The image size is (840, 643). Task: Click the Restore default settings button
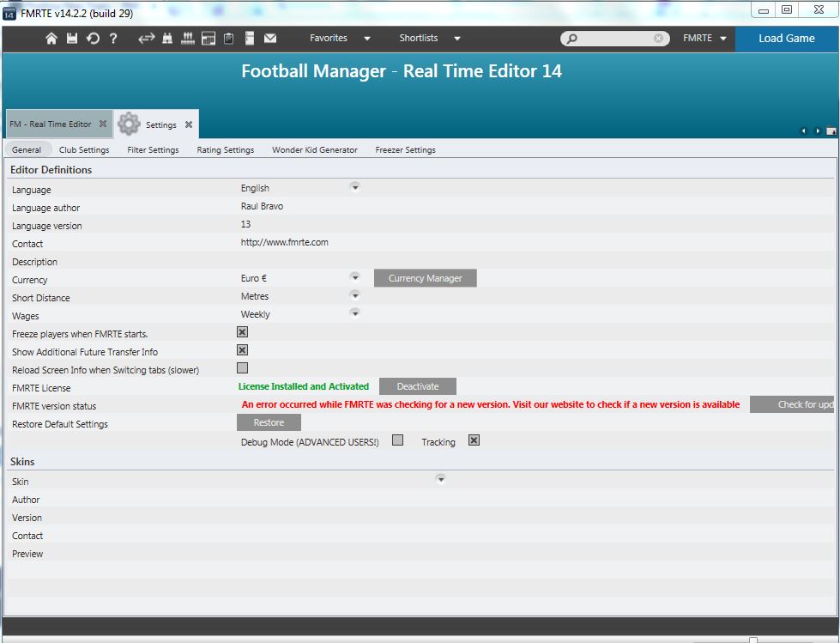tap(269, 422)
